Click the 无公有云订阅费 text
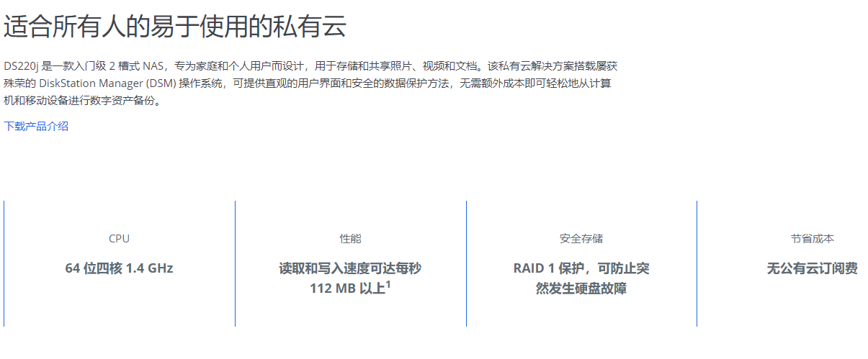Viewport: 868px width, 359px height. pos(812,268)
